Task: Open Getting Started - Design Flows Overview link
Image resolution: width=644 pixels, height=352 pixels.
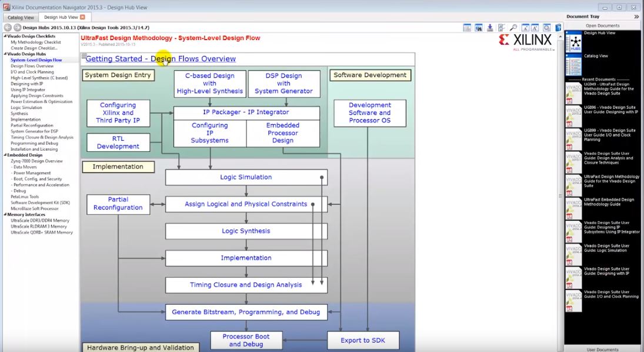Action: point(161,59)
